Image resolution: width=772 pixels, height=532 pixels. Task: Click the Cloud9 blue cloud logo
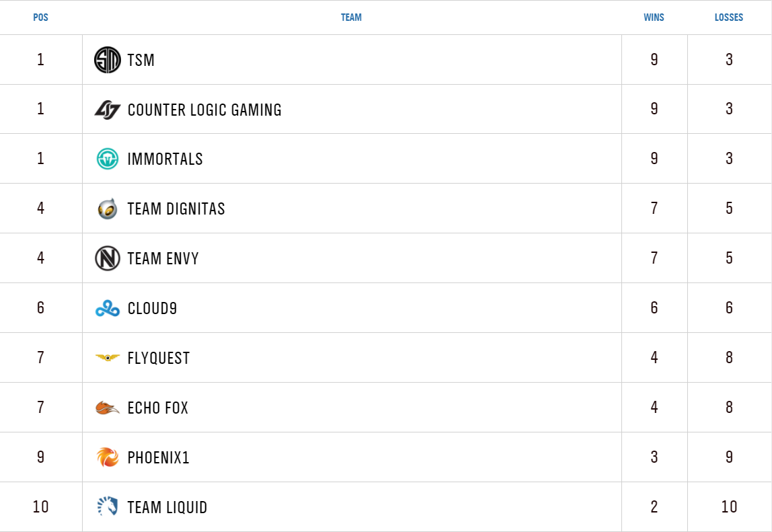point(107,308)
